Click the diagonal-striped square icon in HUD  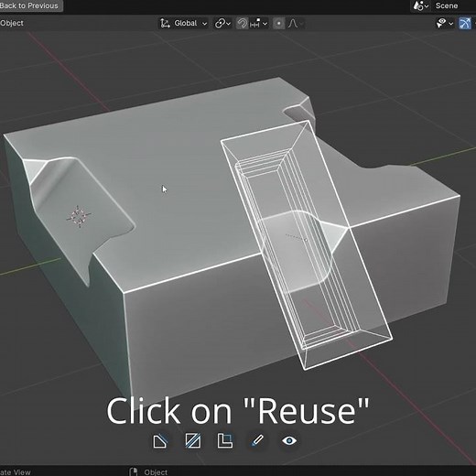193,441
